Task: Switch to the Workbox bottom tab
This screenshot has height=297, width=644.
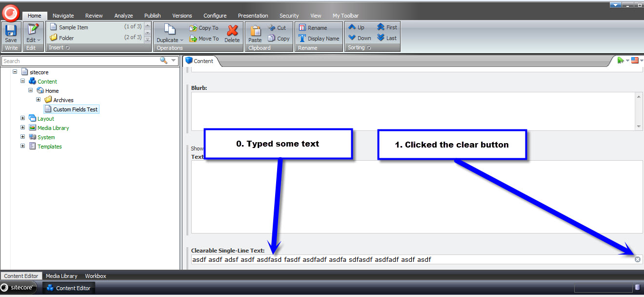Action: pos(95,276)
